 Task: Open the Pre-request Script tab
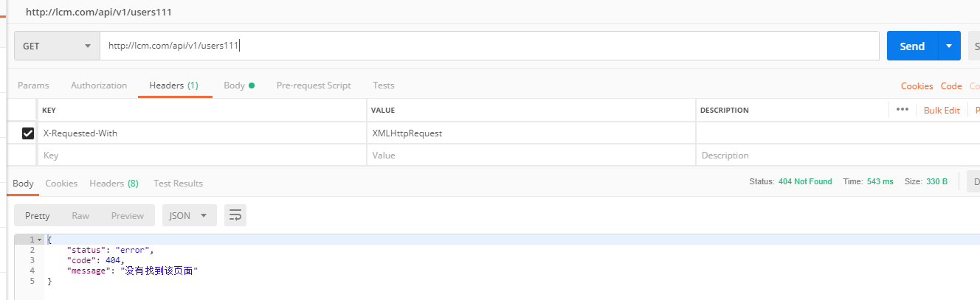click(314, 86)
